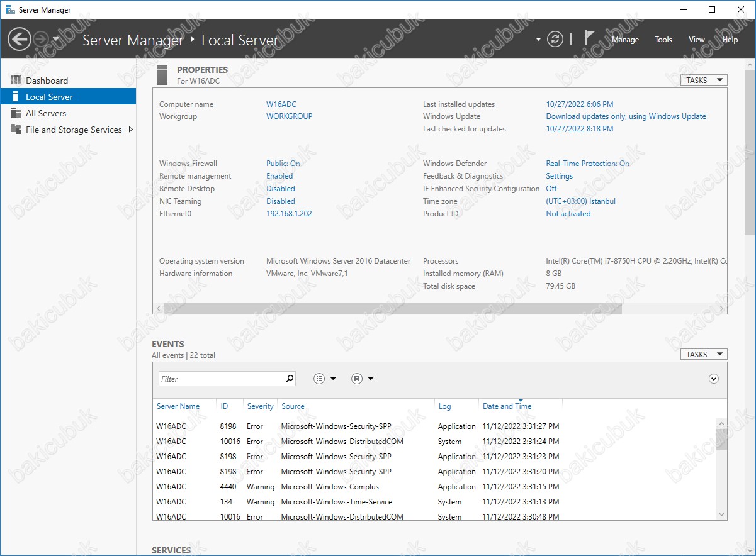Select event 134 Microsoft-Windows-Time-Service
Image resolution: width=756 pixels, height=556 pixels.
tap(434, 502)
